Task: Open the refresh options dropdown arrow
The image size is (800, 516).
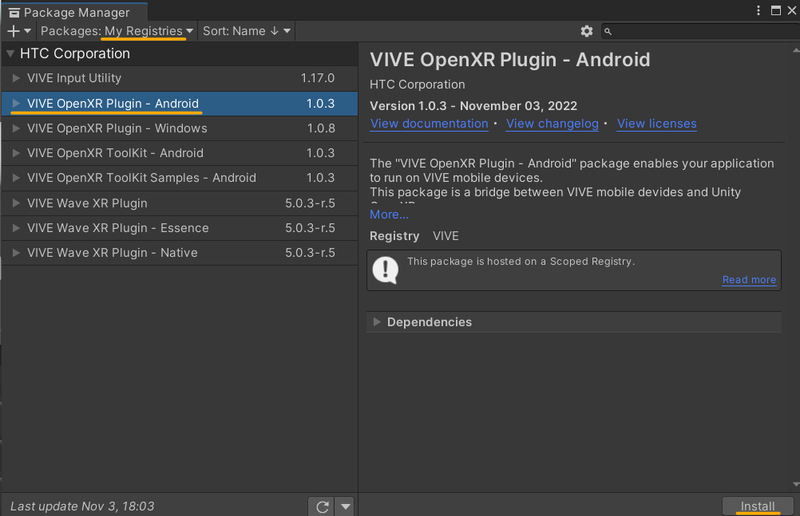Action: click(345, 507)
